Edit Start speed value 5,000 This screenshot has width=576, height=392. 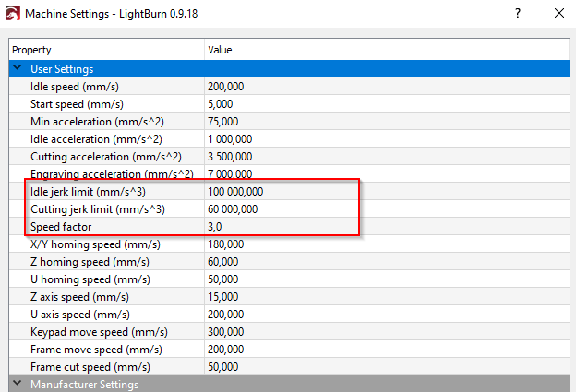click(x=220, y=104)
